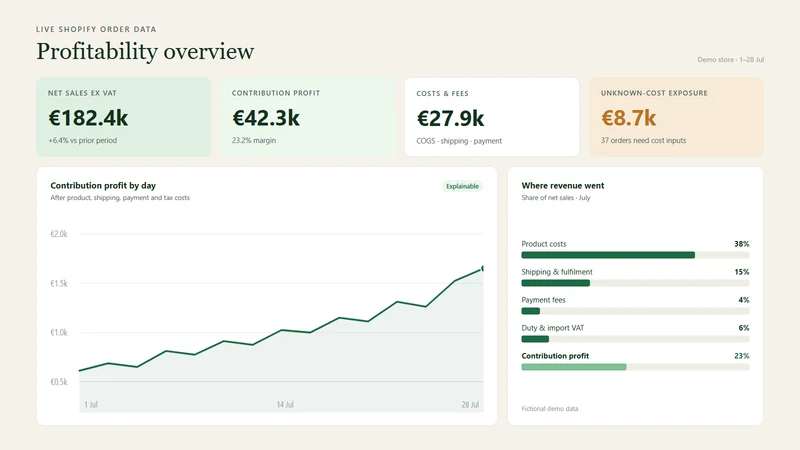Click the €27.9k costs value
800x450 pixels.
point(450,118)
